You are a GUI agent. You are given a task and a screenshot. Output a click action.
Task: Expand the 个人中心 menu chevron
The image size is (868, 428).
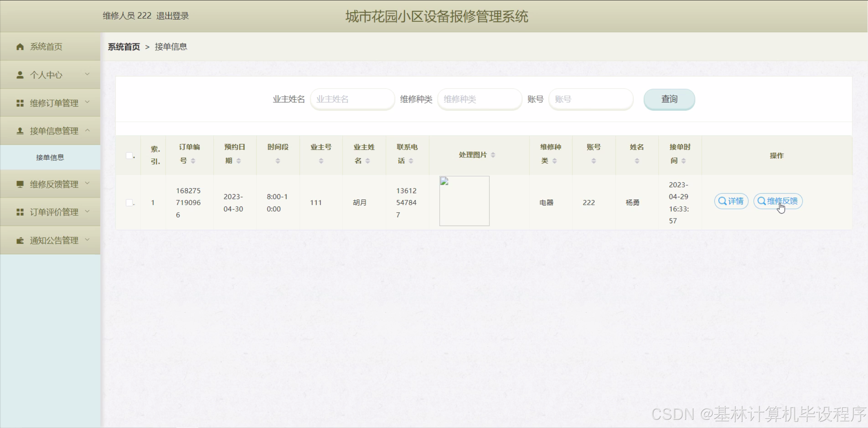[x=87, y=74]
